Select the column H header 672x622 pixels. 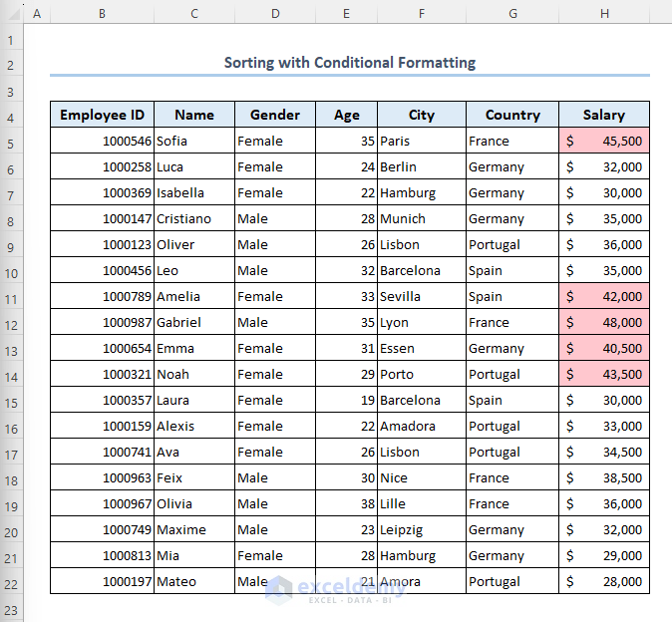point(604,14)
